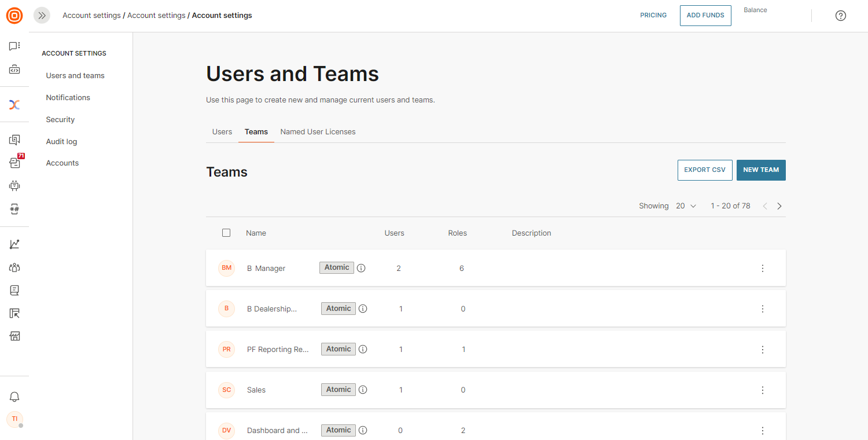868x440 pixels.
Task: Open the storefront marketplace icon
Action: pos(14,336)
